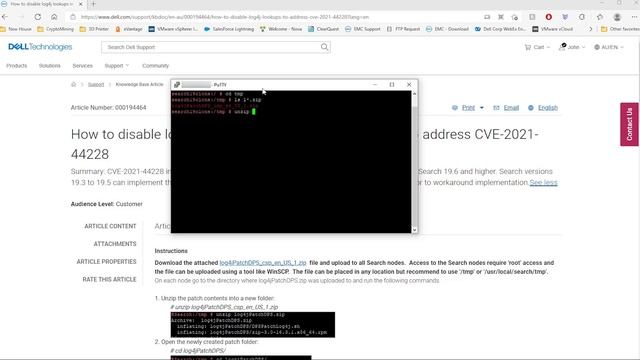Image resolution: width=640 pixels, height=360 pixels.
Task: Open the EMC - Download bookmark
Action: click(447, 29)
